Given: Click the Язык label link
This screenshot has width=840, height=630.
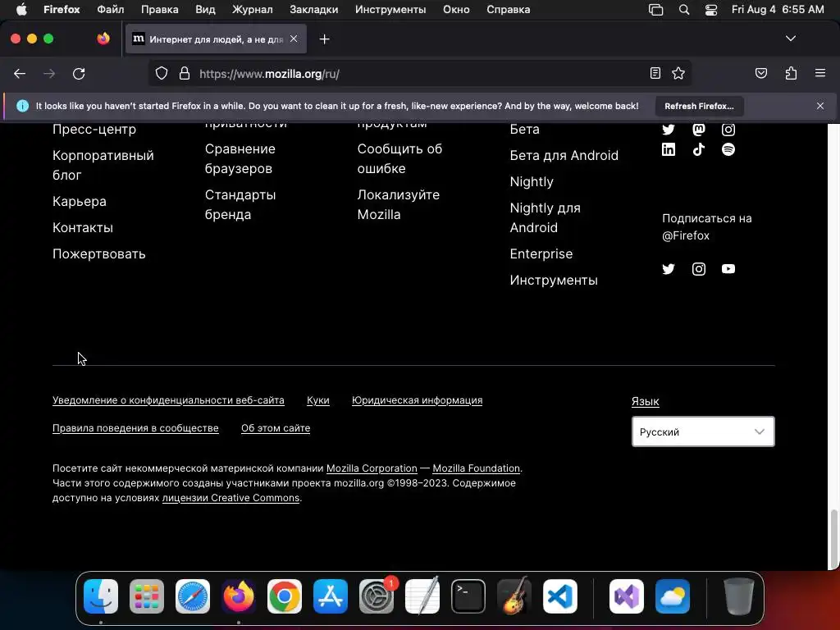Looking at the screenshot, I should (645, 401).
